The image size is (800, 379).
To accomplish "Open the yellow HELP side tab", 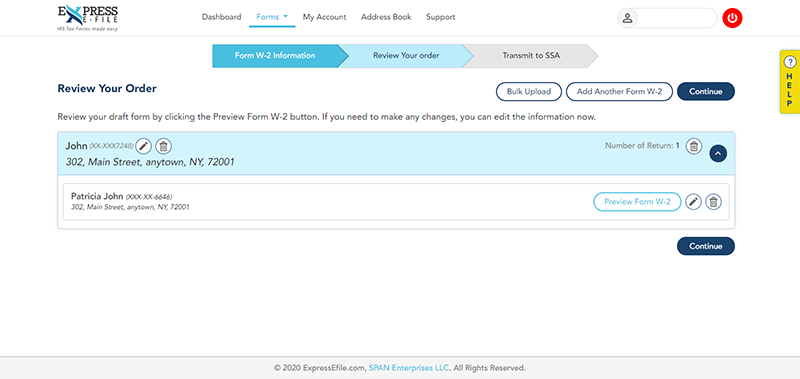I will [789, 82].
